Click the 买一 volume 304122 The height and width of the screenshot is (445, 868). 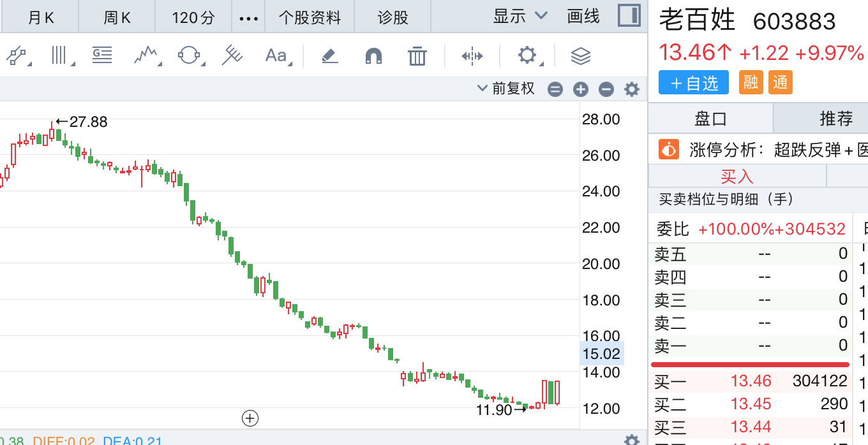point(820,381)
